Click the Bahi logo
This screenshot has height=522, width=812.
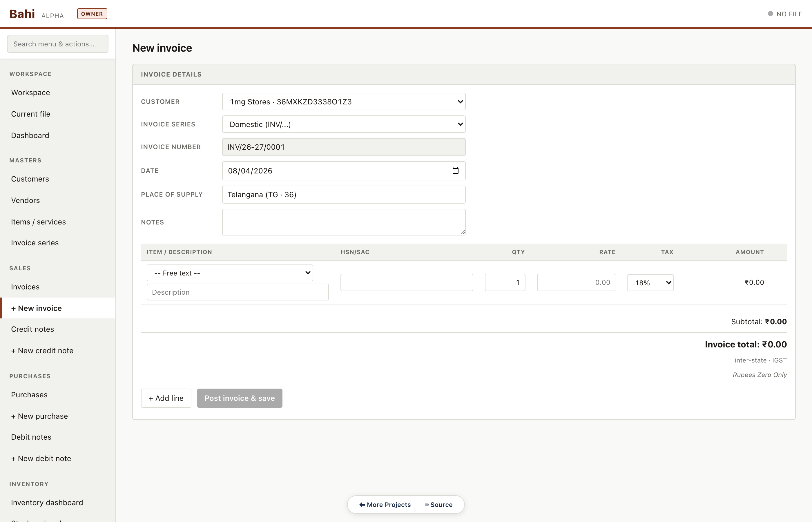[x=22, y=14]
